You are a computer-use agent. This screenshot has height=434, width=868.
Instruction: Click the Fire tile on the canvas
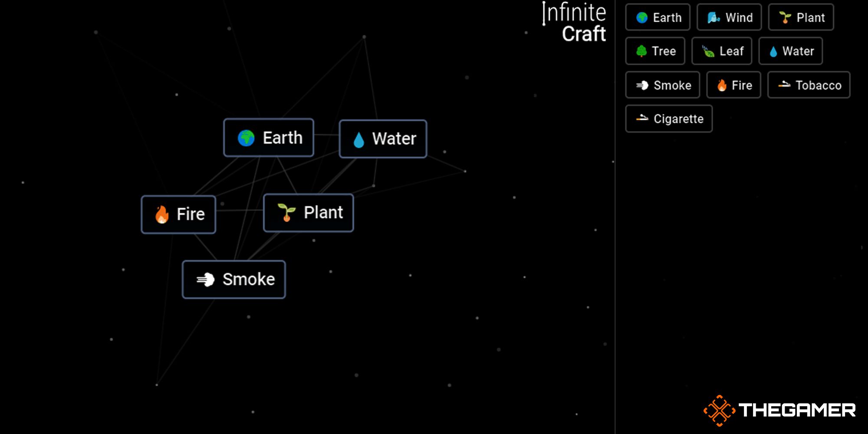point(178,214)
